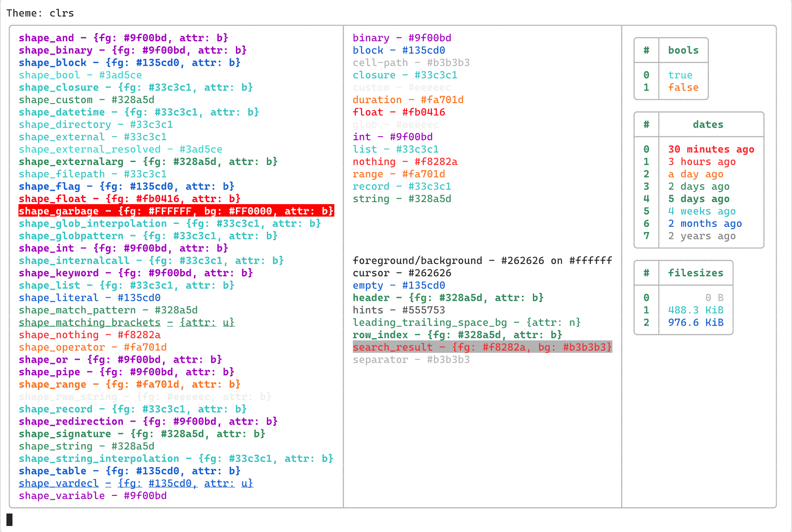Select the shape_nothing - #f8282a line
792x532 pixels.
[89, 335]
